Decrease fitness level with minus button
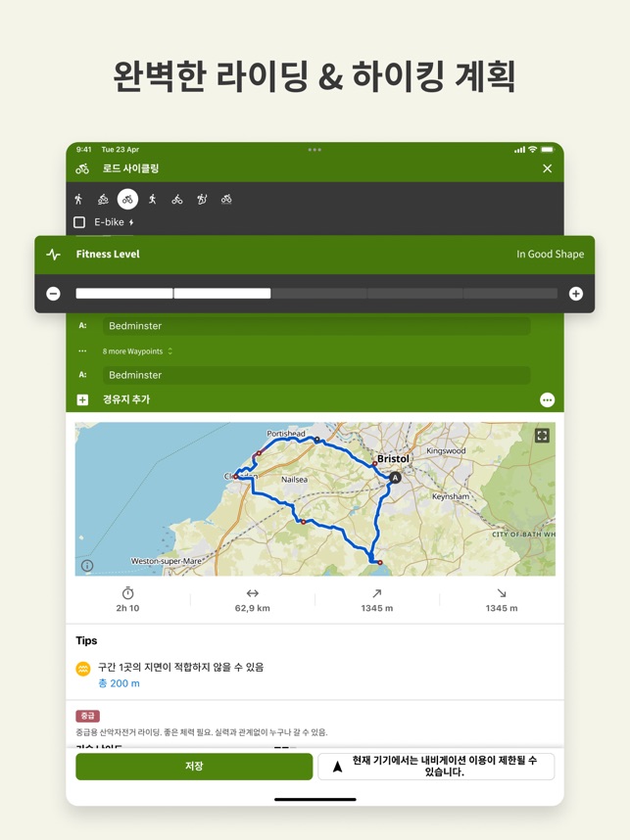The width and height of the screenshot is (630, 840). tap(54, 294)
